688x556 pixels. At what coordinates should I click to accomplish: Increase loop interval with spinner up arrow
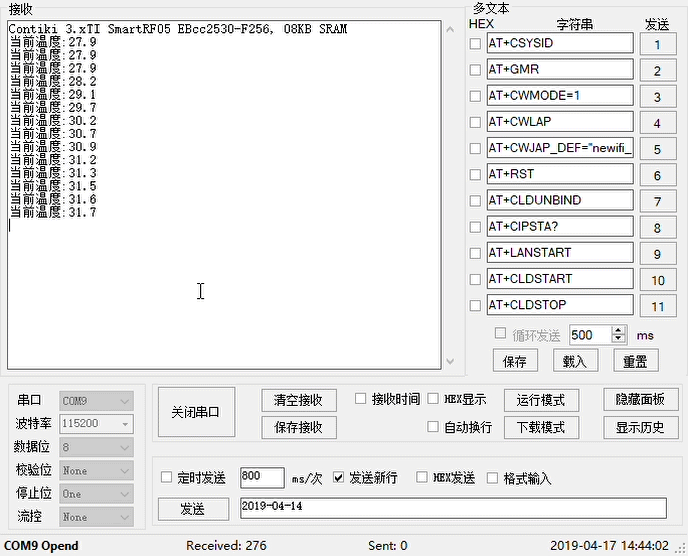click(x=618, y=331)
